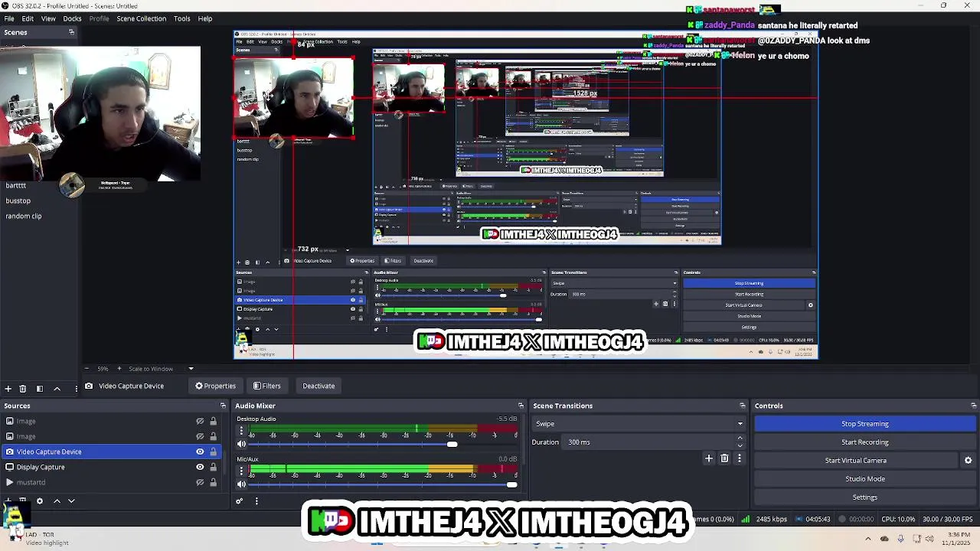This screenshot has height=551, width=980.
Task: Open Filters for selected source
Action: [x=267, y=386]
